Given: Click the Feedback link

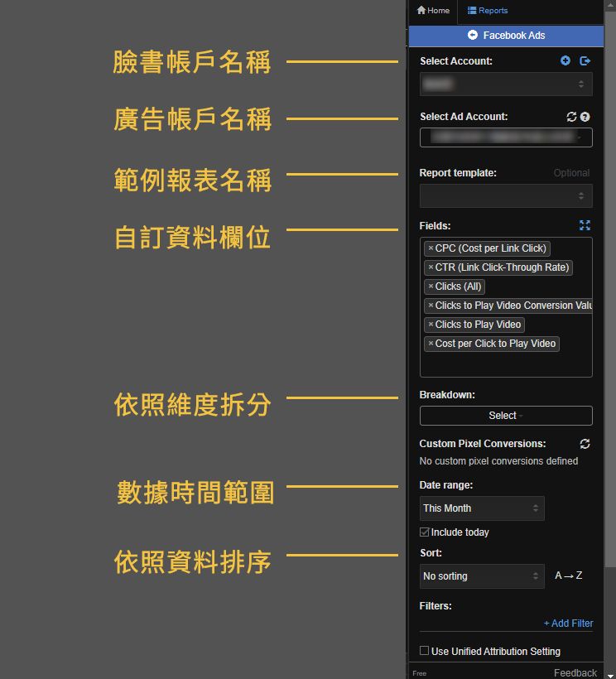Looking at the screenshot, I should coord(575,673).
